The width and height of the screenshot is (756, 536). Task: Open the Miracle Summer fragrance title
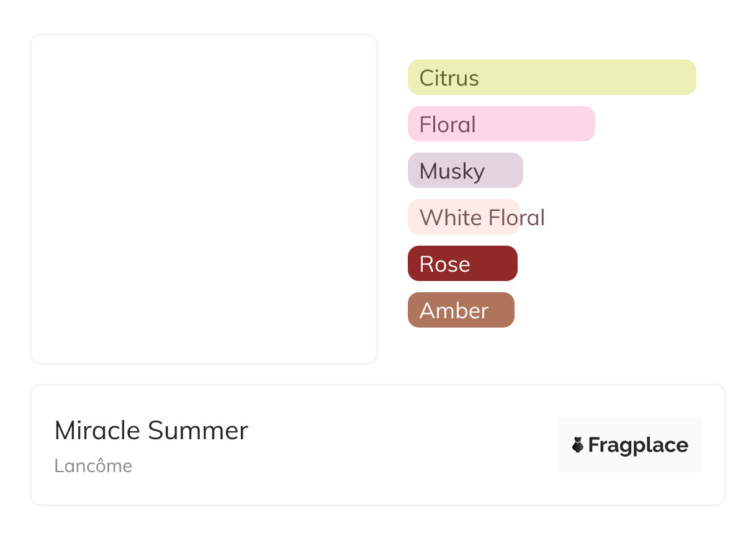point(151,430)
